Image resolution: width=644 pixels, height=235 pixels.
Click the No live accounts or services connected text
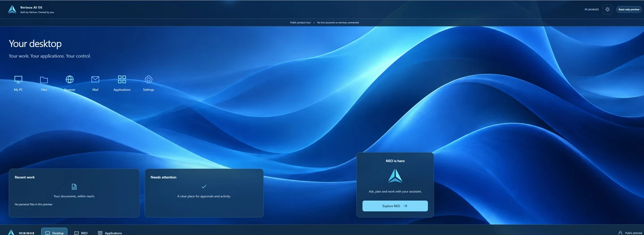click(x=338, y=22)
